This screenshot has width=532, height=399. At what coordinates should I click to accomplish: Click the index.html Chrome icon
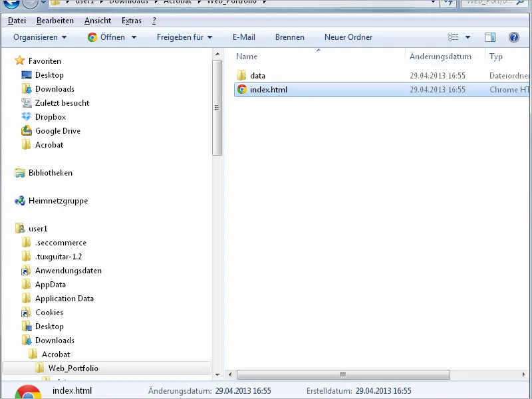click(242, 89)
